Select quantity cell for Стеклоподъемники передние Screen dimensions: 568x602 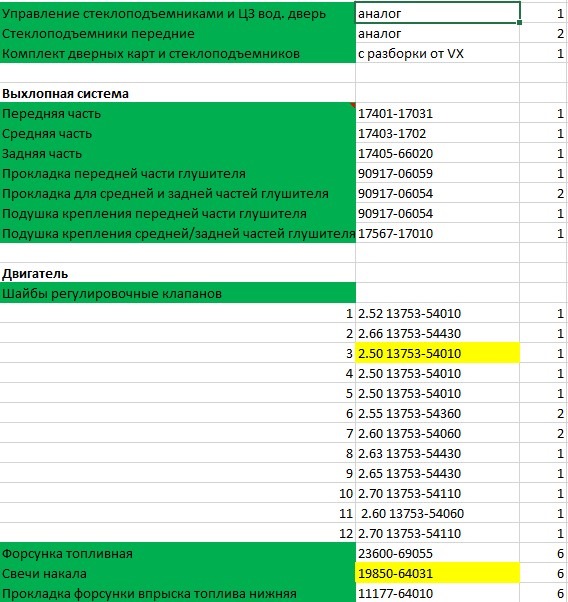coord(544,33)
